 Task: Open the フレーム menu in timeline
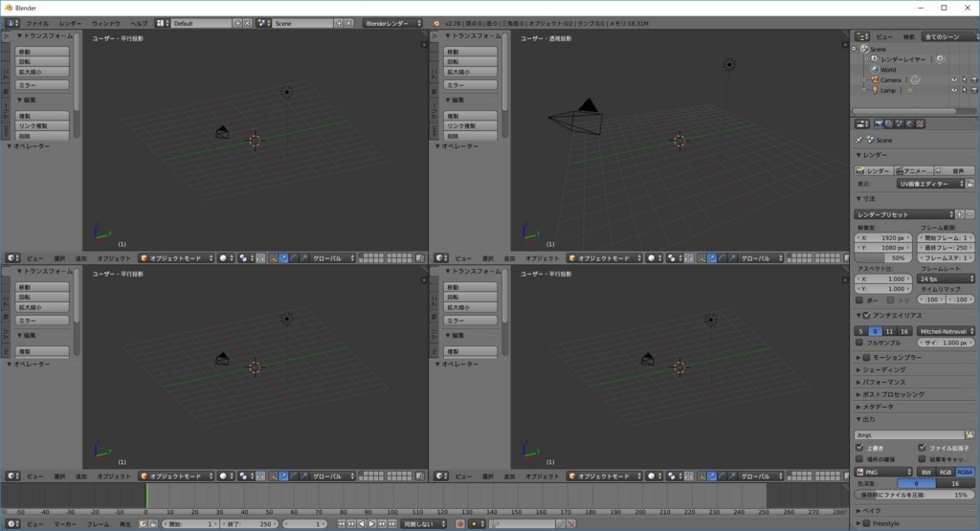click(x=99, y=524)
